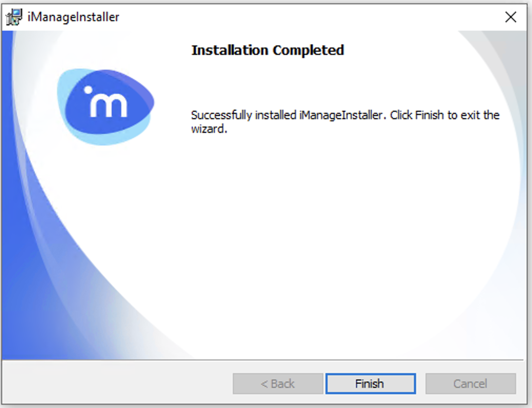The height and width of the screenshot is (408, 532).
Task: Click the word 'wizard.' in message
Action: [209, 129]
